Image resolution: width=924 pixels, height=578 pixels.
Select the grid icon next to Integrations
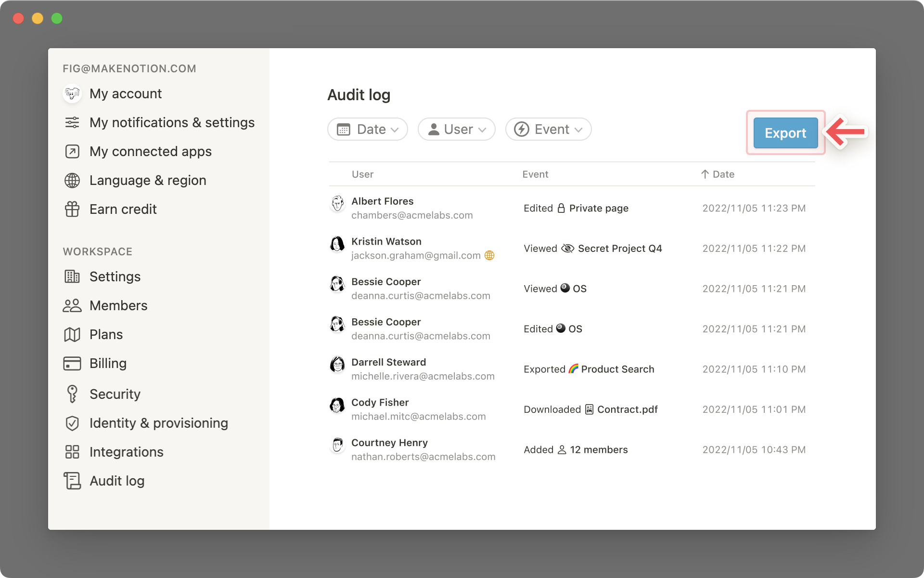pyautogui.click(x=72, y=452)
